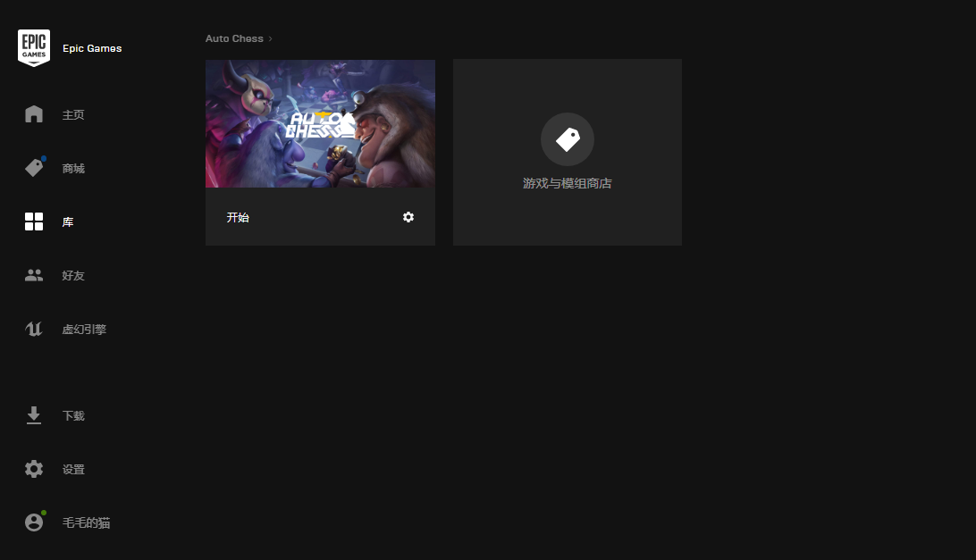This screenshot has width=976, height=560.
Task: Open launcher settings via sidebar gear icon
Action: pyautogui.click(x=34, y=469)
